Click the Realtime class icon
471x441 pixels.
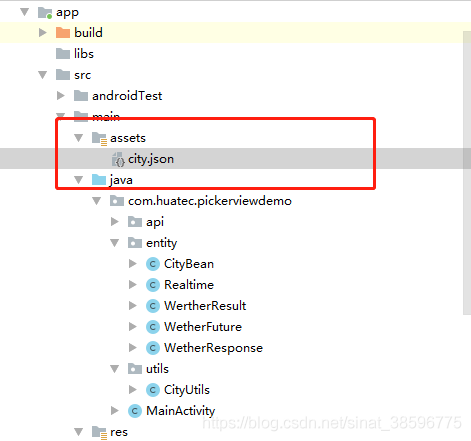point(153,285)
